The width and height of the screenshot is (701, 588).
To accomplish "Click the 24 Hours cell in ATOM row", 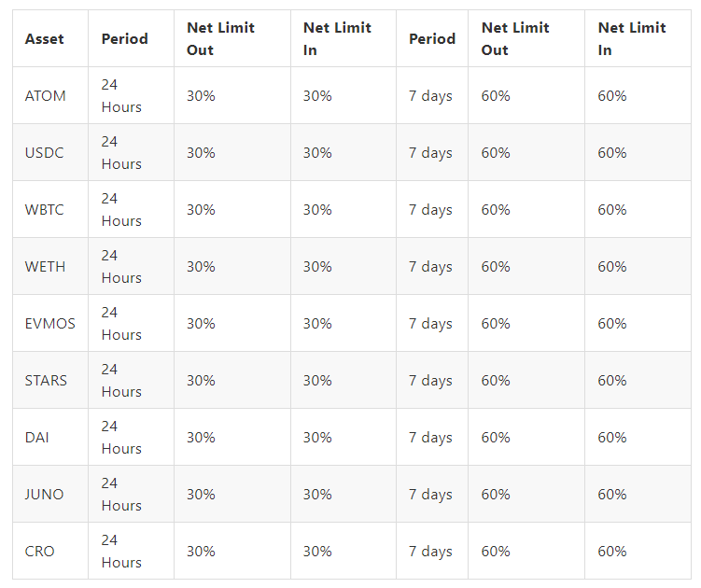I will pos(122,96).
